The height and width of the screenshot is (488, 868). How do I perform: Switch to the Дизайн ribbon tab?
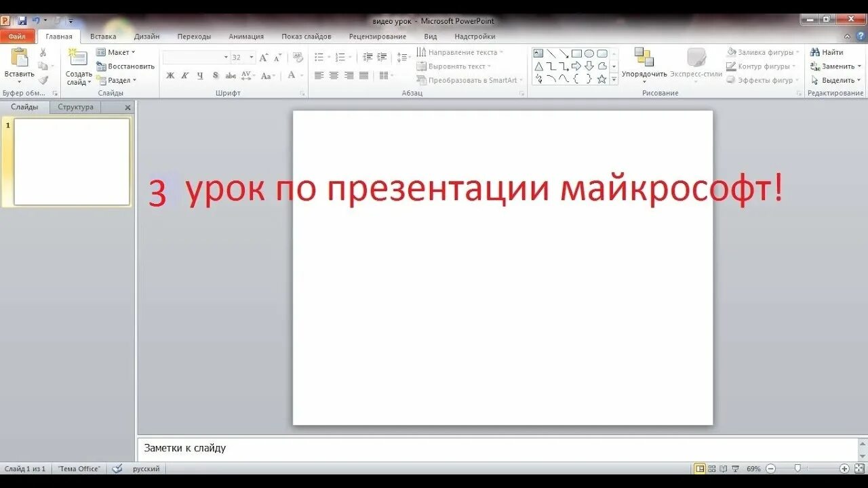[146, 37]
